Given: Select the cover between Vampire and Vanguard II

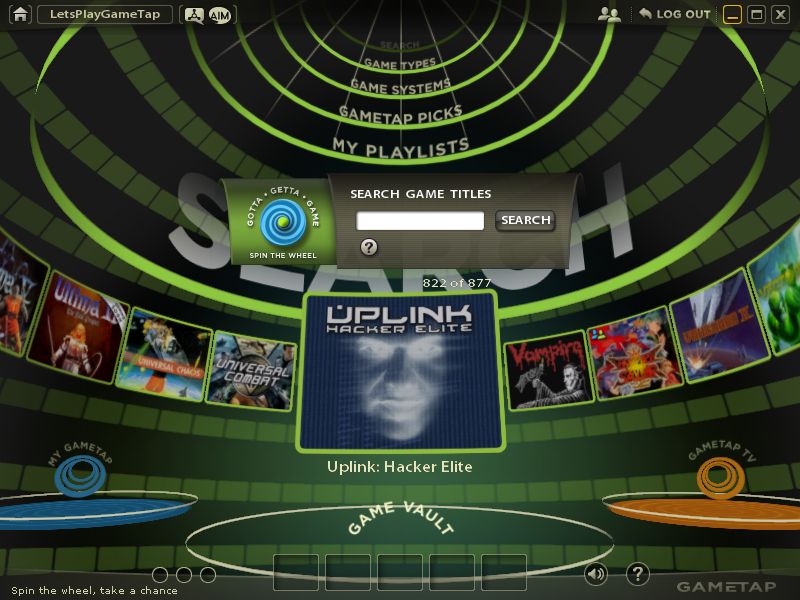Looking at the screenshot, I should click(635, 354).
